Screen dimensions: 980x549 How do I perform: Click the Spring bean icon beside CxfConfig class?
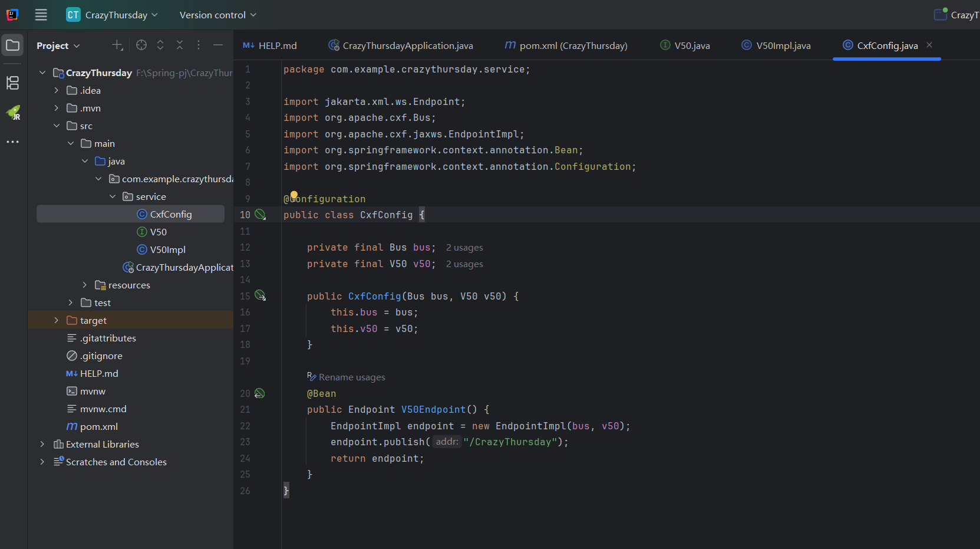pos(260,214)
